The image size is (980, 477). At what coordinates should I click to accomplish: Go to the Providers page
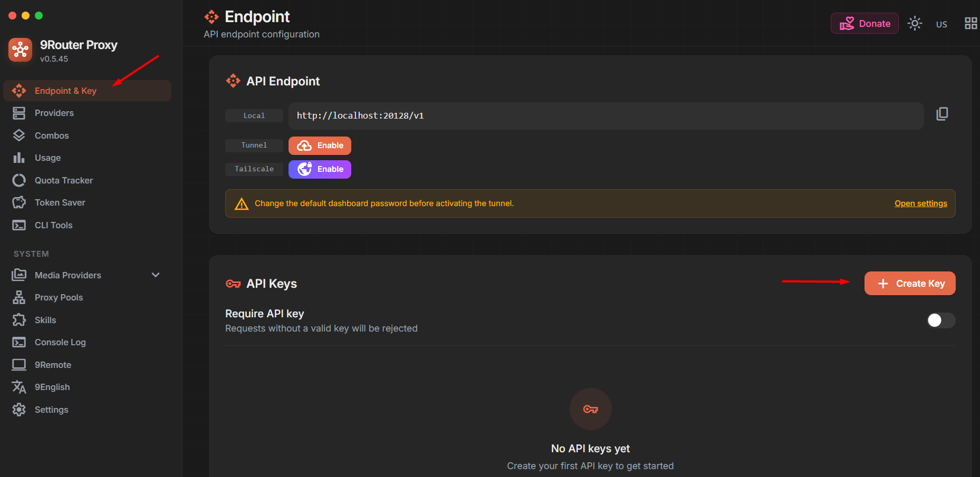tap(88, 113)
